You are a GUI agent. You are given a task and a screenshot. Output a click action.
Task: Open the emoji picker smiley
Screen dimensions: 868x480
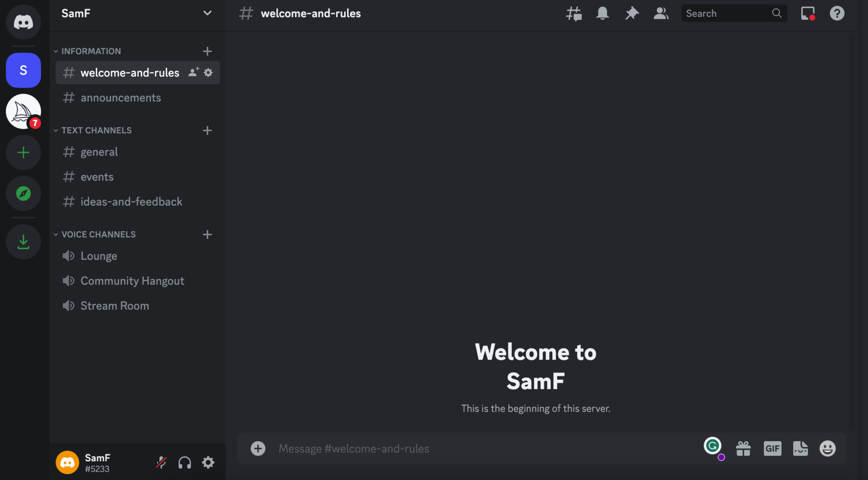tap(827, 448)
